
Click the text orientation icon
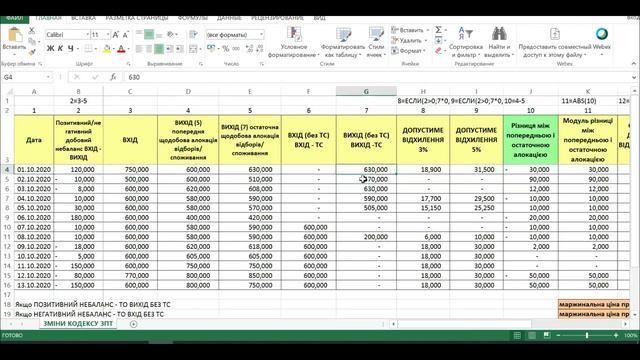[x=171, y=35]
